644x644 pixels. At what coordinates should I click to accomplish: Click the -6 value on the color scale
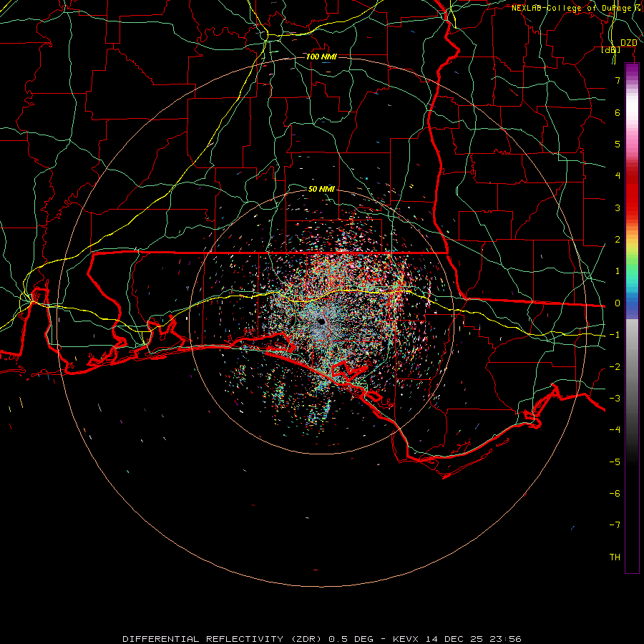tap(615, 494)
